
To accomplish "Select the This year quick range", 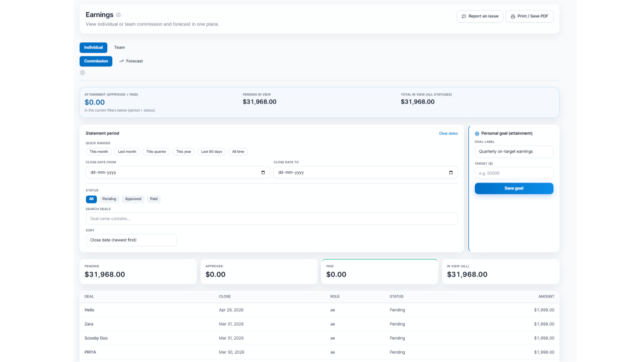I will click(184, 152).
